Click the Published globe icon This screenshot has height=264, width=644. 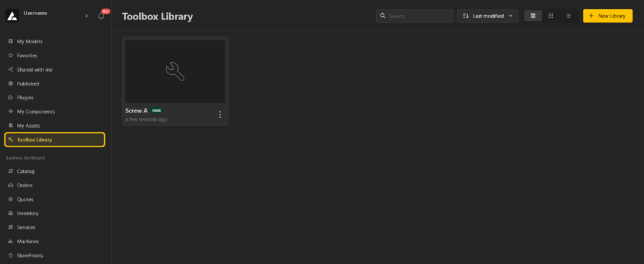pos(11,84)
